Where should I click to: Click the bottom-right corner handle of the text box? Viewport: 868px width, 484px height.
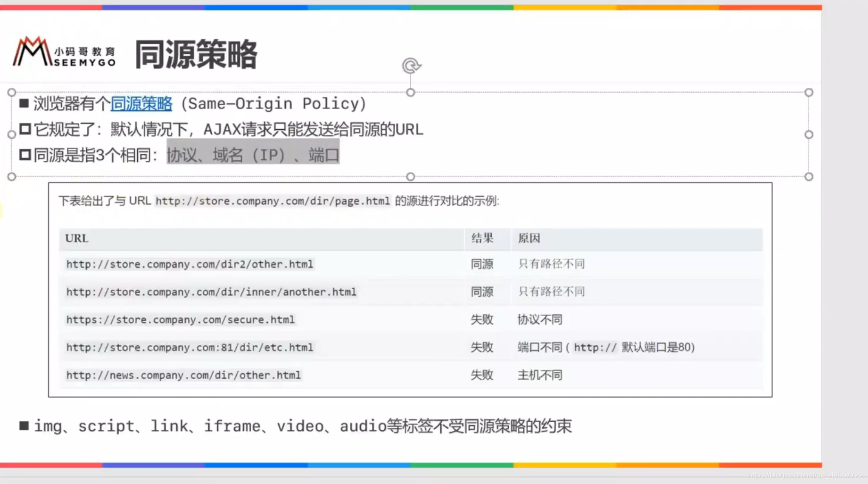[x=809, y=176]
